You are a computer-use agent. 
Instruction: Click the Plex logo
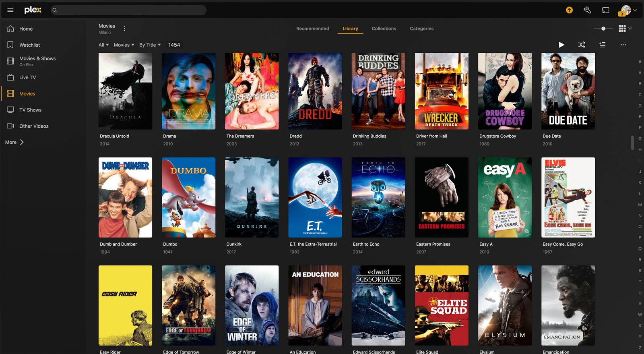click(x=33, y=10)
